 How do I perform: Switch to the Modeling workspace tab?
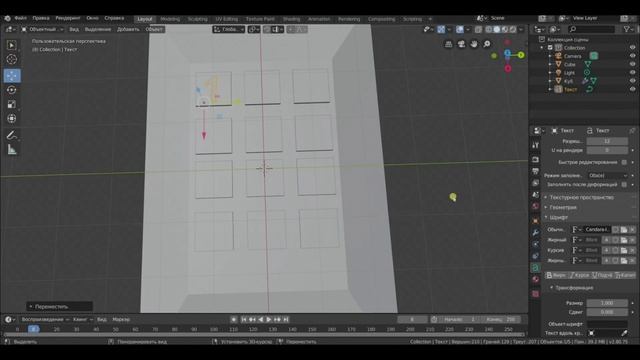(x=170, y=19)
